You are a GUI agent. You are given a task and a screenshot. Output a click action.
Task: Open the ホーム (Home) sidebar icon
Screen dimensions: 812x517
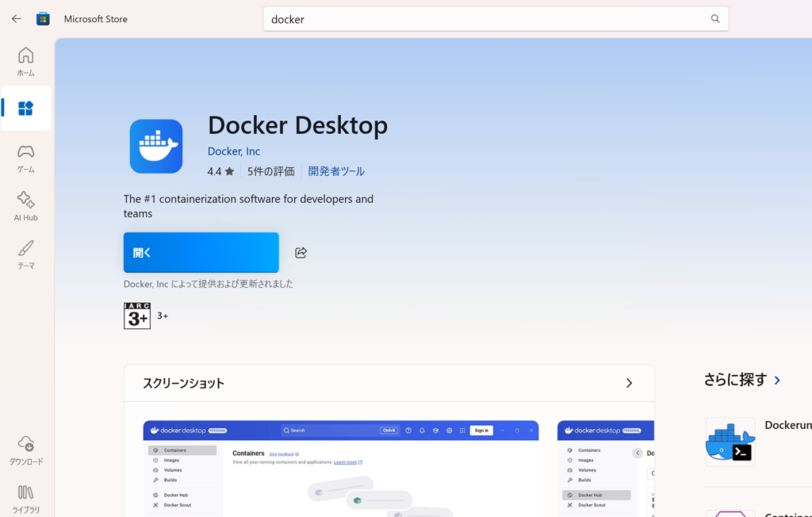click(26, 61)
